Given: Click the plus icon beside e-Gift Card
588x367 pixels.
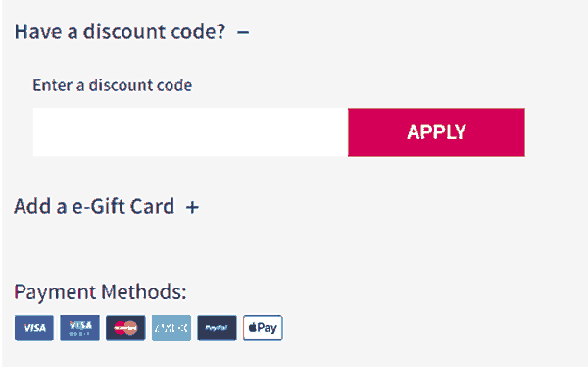Looking at the screenshot, I should point(192,207).
